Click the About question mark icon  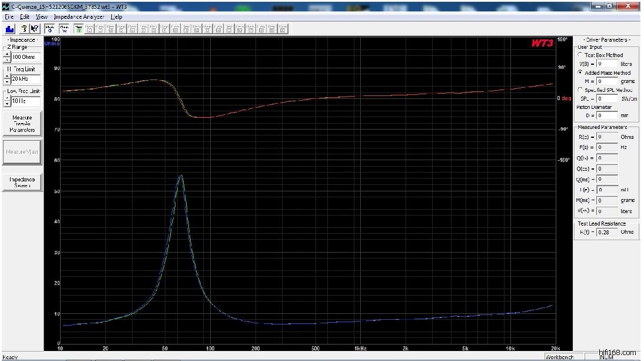point(24,28)
